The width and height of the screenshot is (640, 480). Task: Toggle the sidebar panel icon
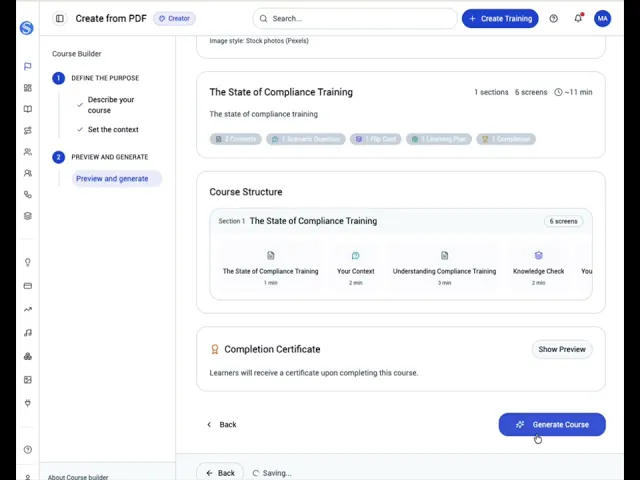(x=60, y=18)
